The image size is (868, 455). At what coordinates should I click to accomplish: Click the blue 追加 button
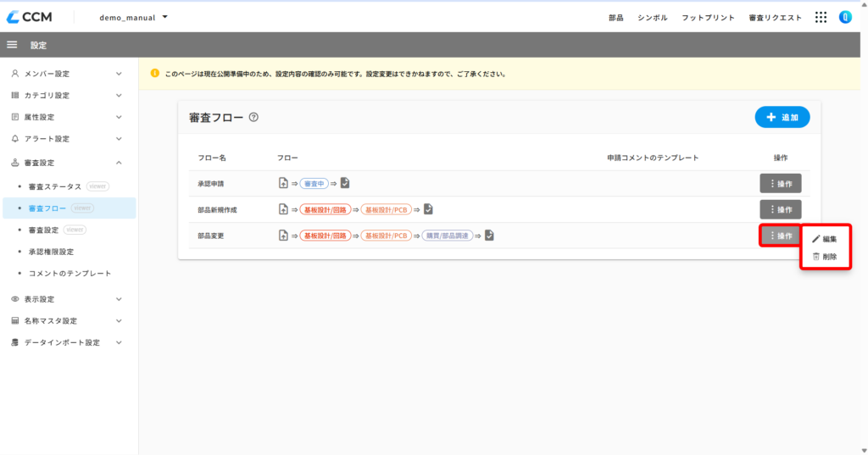pyautogui.click(x=782, y=117)
